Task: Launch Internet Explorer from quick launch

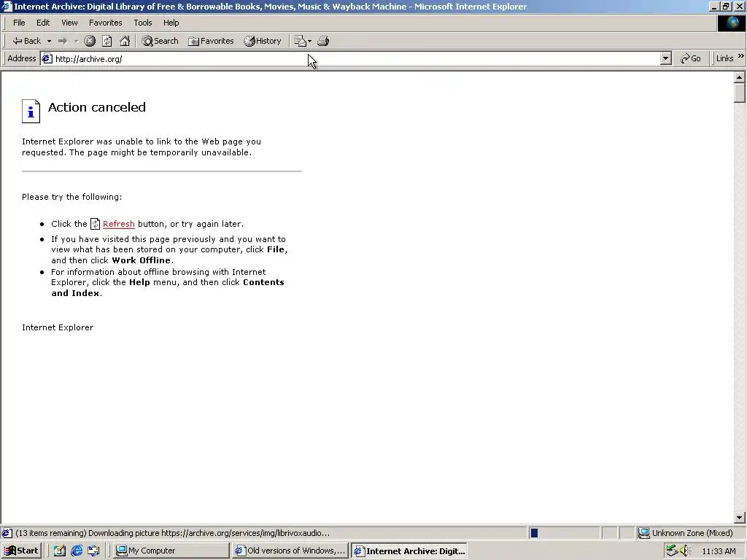Action: pyautogui.click(x=77, y=551)
